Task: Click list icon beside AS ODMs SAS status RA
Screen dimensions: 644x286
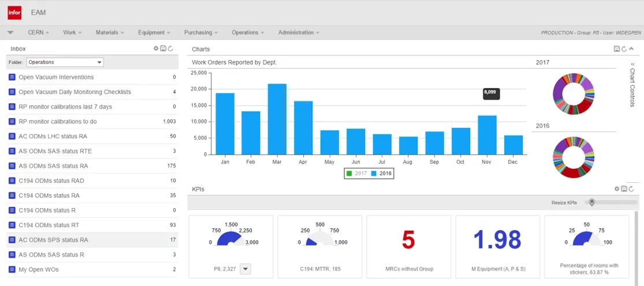Action: (12, 166)
